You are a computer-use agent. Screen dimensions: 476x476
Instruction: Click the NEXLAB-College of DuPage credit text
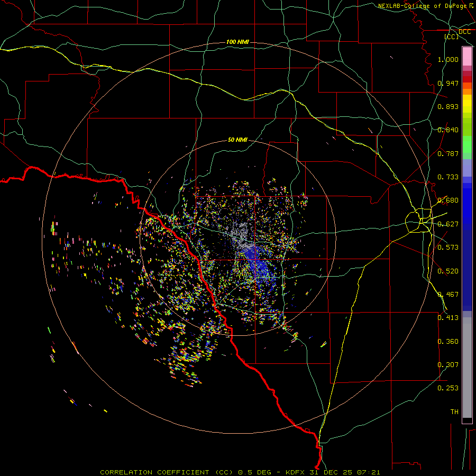pyautogui.click(x=423, y=6)
